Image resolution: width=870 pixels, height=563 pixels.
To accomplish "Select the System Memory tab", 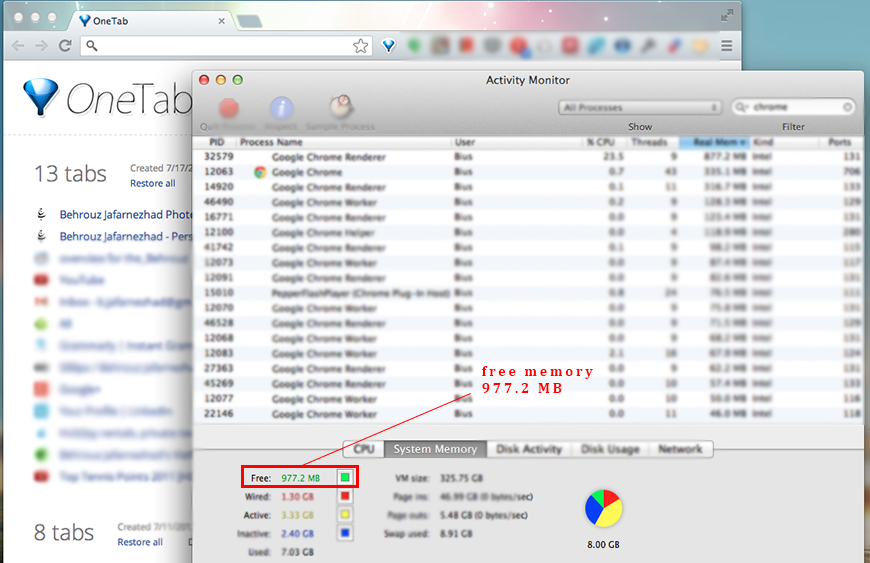I will point(435,449).
